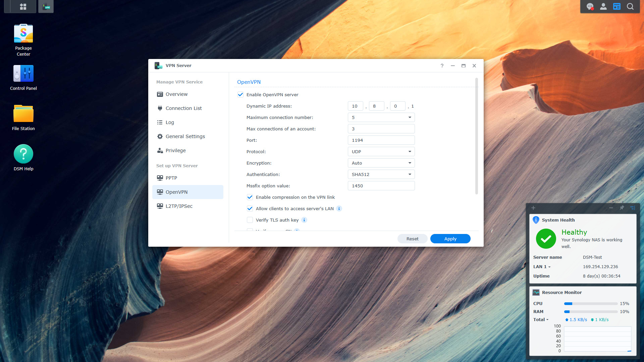644x362 pixels.
Task: Click the server name value DSM-Test
Action: 592,257
